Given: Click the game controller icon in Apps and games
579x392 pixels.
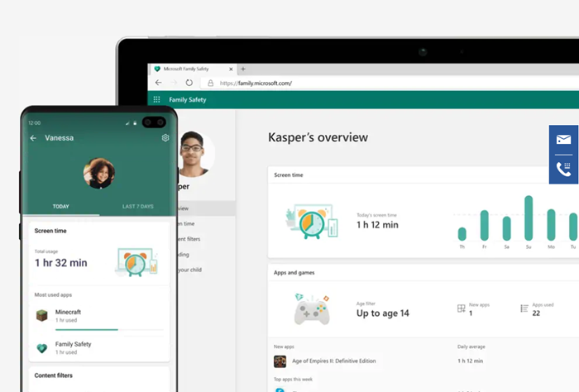Looking at the screenshot, I should [x=312, y=309].
